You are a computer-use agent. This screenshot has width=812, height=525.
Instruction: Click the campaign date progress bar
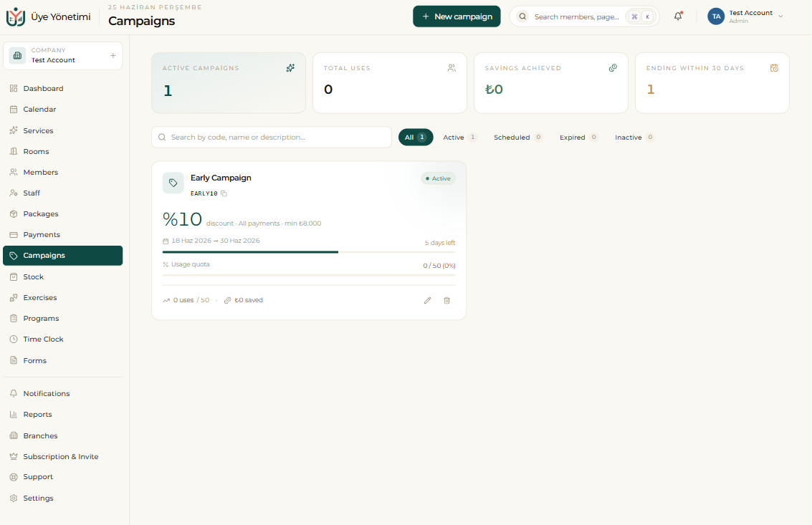point(309,252)
